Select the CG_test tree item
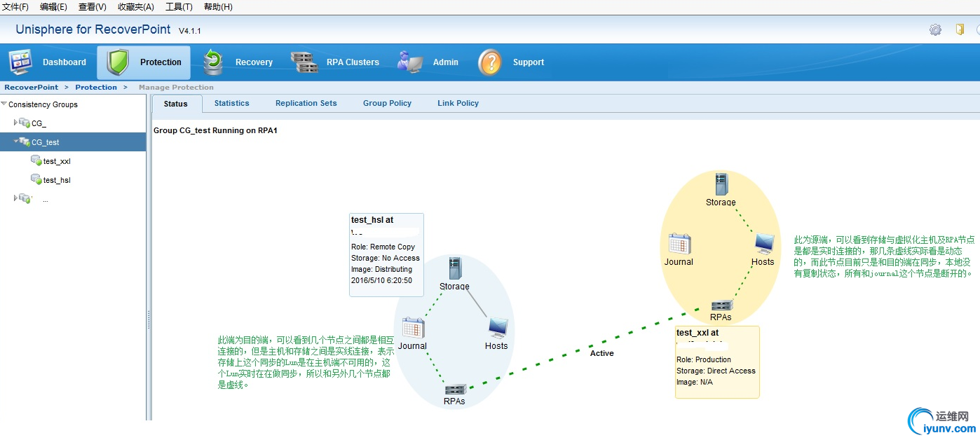Viewport: 980px width, 440px height. tap(73, 142)
